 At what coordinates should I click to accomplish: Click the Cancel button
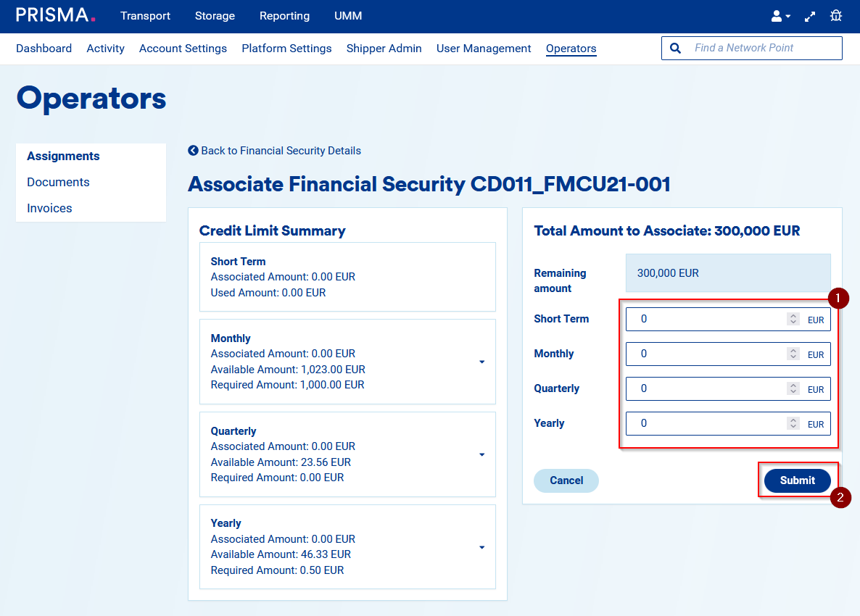coord(566,480)
